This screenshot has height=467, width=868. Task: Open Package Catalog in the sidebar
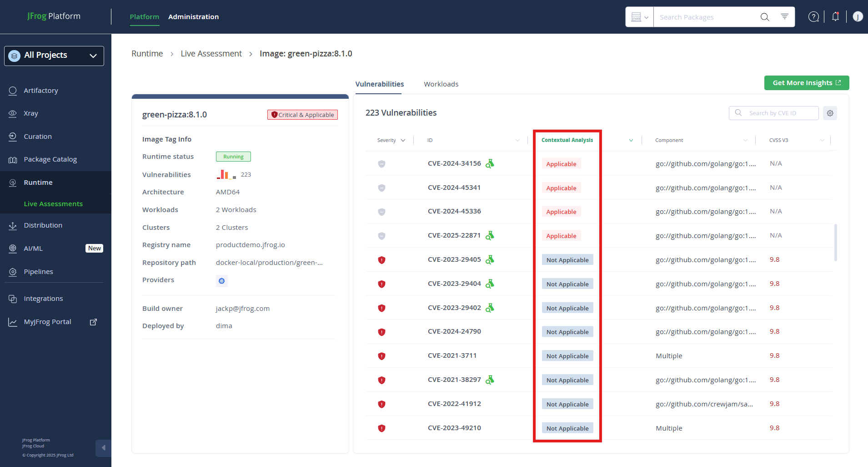click(50, 159)
